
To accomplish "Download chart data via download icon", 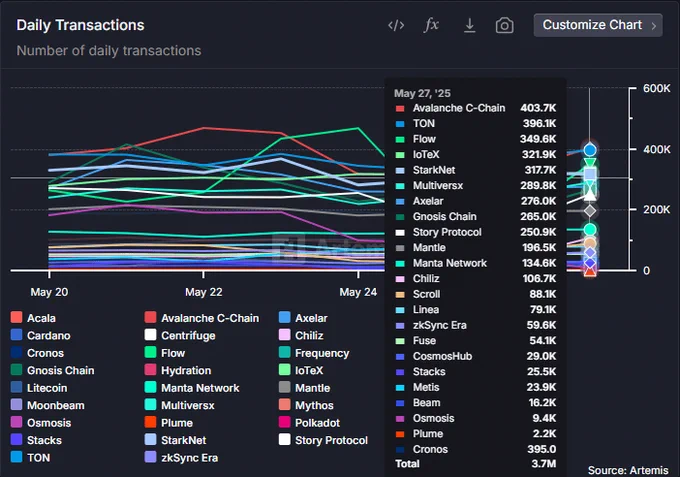I will point(469,26).
